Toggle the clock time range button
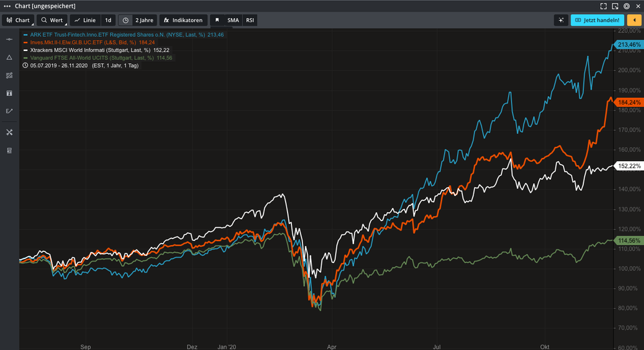This screenshot has width=644, height=350. pos(126,20)
